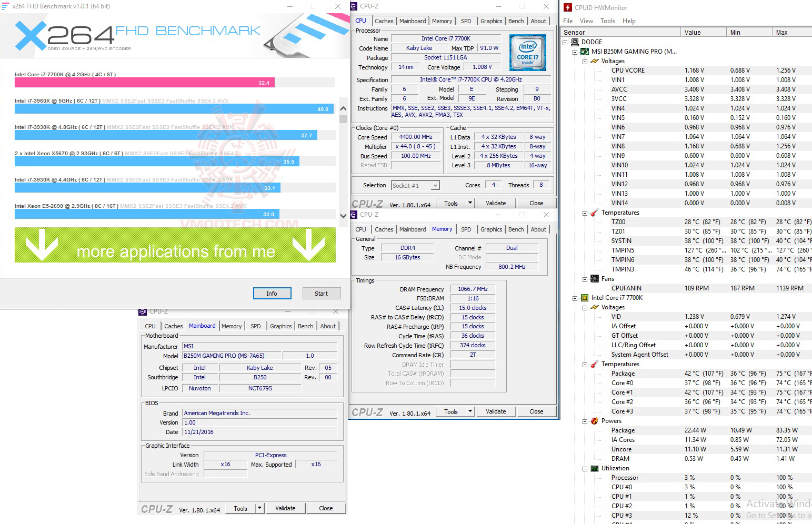
Task: Click the Voltages waveform icon under DODGE
Action: click(x=594, y=61)
